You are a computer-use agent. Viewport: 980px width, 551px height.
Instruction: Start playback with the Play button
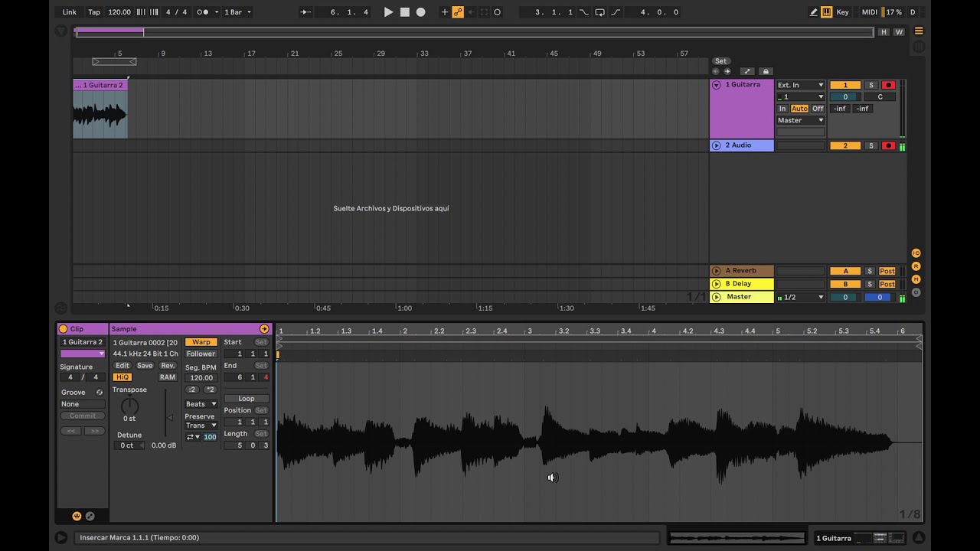(388, 12)
